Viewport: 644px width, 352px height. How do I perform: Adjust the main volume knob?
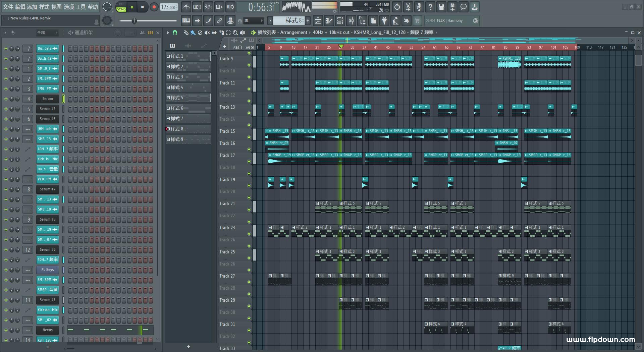(x=107, y=7)
